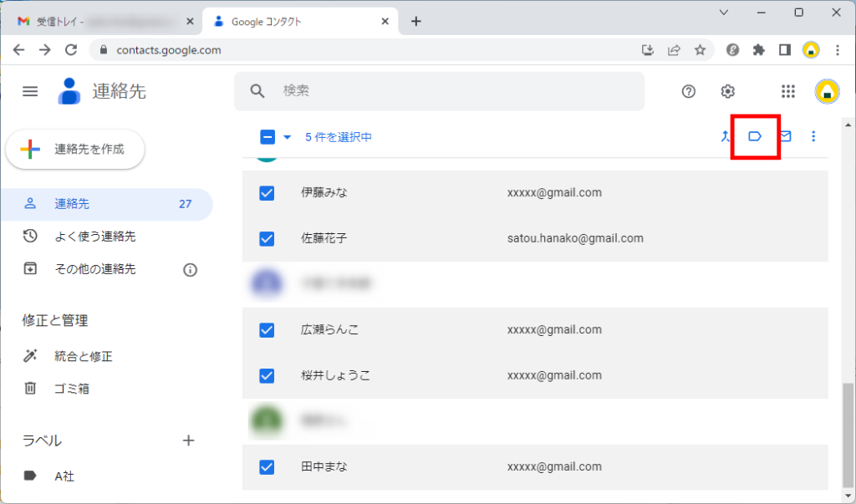Open the settings gear icon
This screenshot has height=504, width=856.
tap(728, 92)
